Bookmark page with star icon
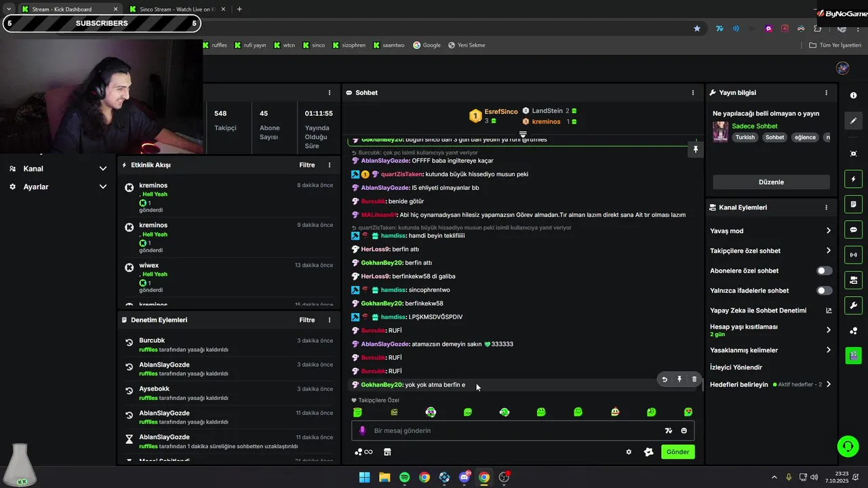Viewport: 868px width, 488px height. pos(697,28)
